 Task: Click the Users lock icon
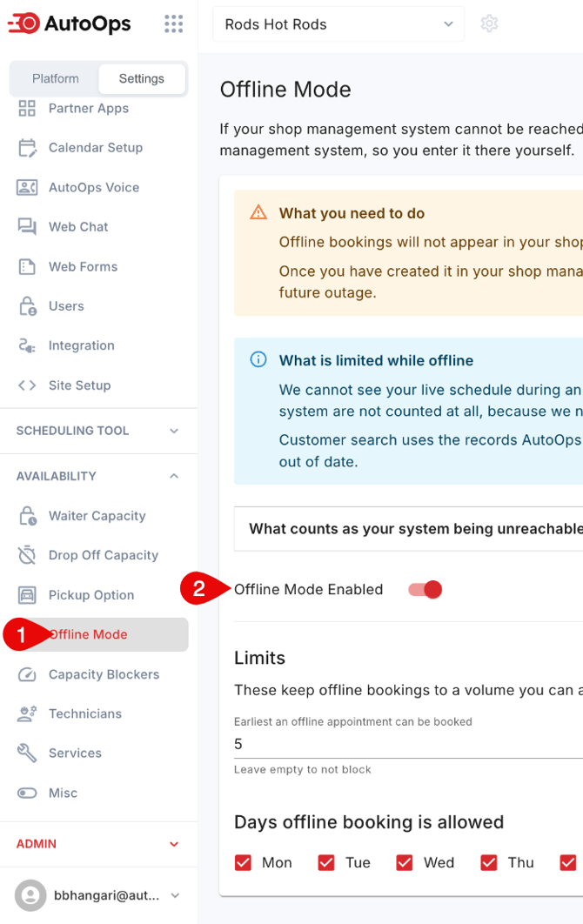pyautogui.click(x=27, y=306)
